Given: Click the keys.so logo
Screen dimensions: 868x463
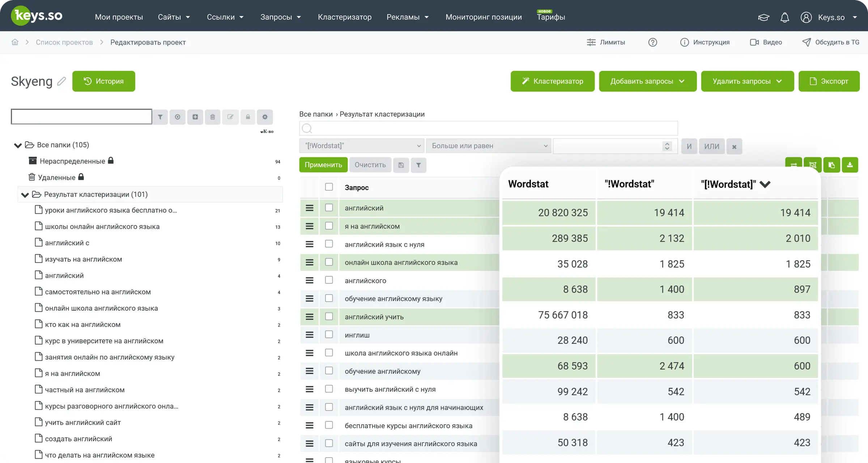Looking at the screenshot, I should [37, 16].
